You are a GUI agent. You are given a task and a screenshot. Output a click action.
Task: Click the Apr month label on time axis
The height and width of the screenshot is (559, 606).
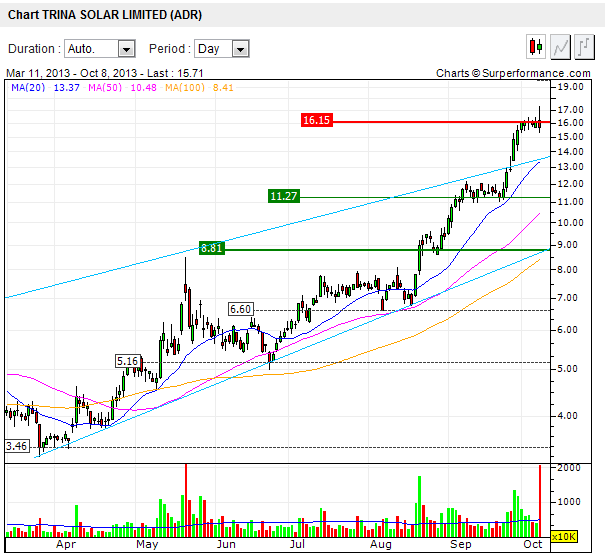pos(66,545)
